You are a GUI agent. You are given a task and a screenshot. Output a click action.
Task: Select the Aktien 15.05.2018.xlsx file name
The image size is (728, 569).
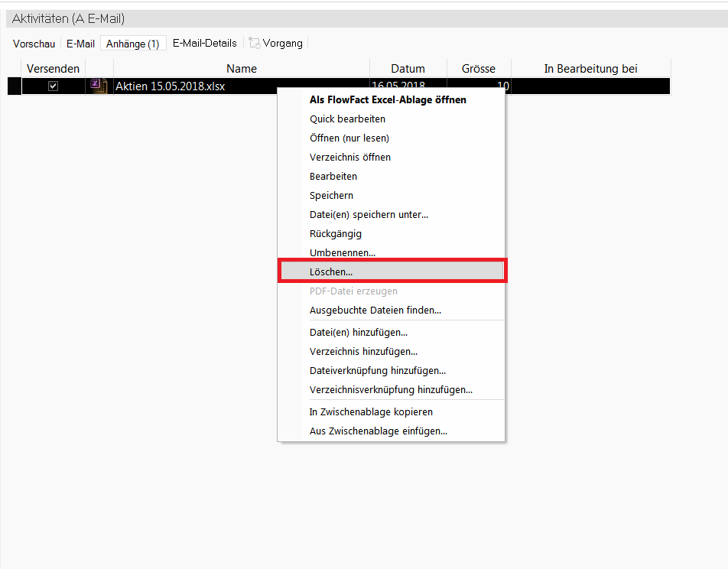coord(170,86)
